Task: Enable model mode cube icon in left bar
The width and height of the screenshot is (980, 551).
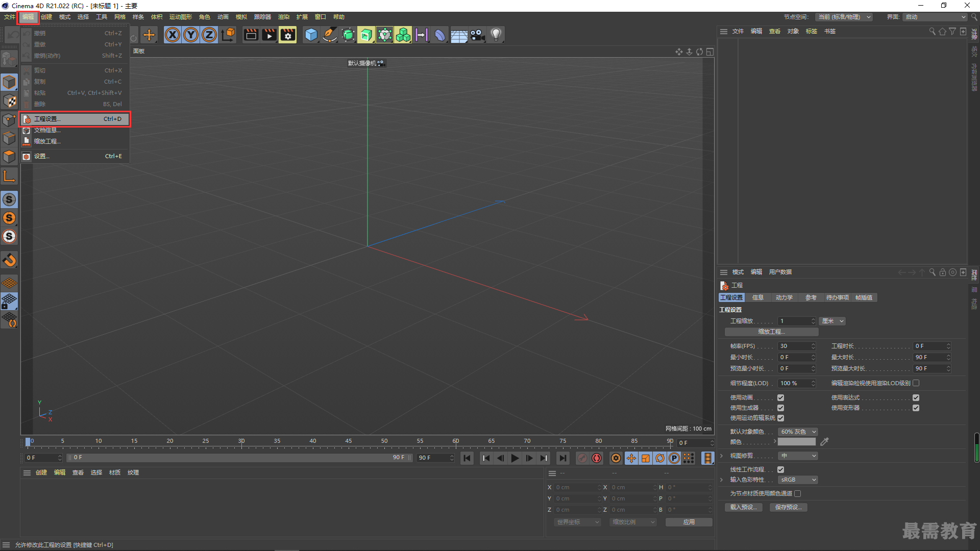Action: (x=9, y=83)
